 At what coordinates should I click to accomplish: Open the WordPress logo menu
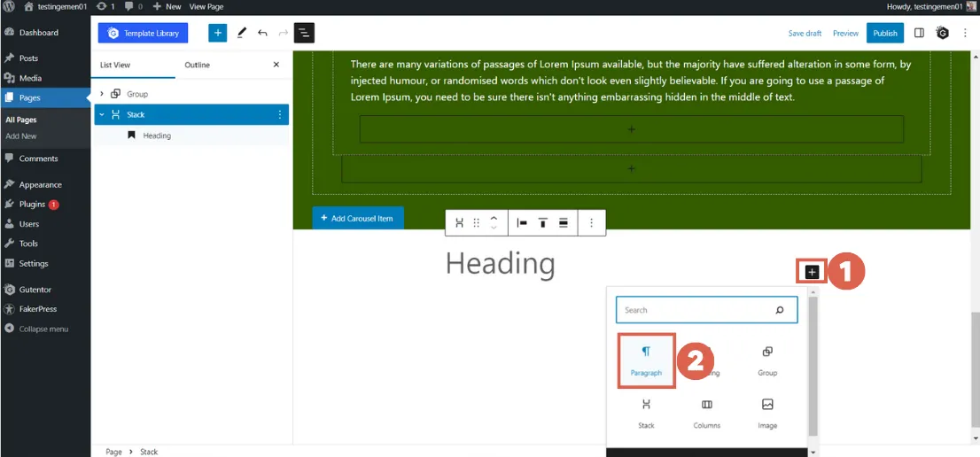pos(9,7)
